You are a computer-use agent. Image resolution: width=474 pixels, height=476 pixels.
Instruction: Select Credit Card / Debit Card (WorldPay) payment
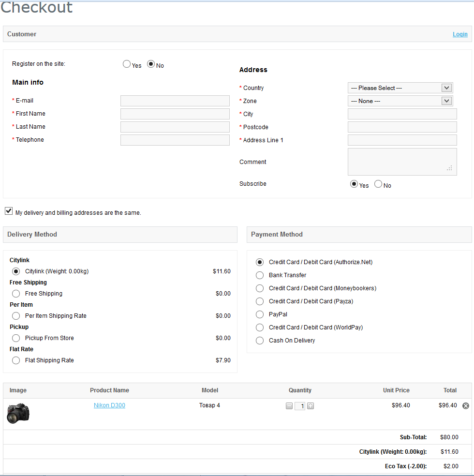[260, 327]
